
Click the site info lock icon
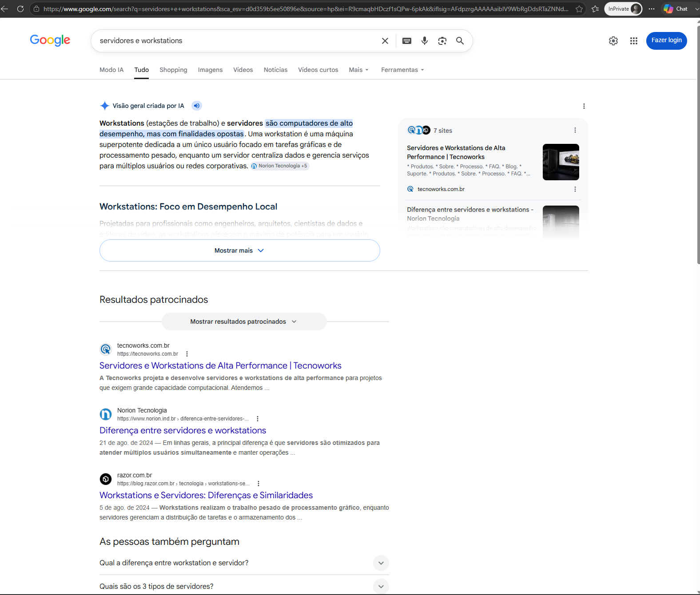(36, 9)
